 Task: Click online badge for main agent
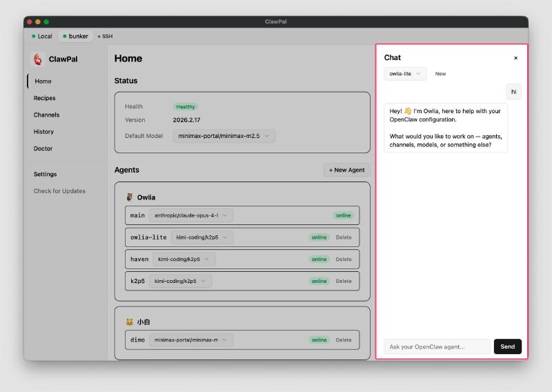click(343, 215)
